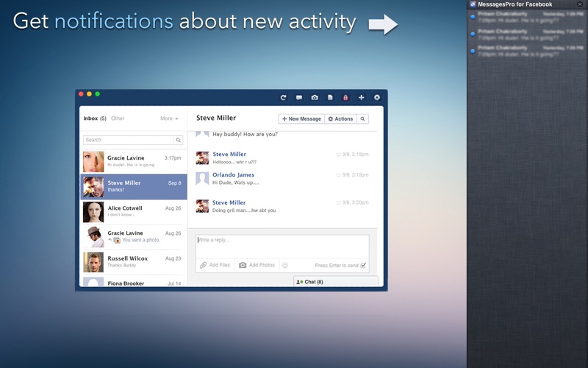Click the Write a reply text field
Viewport: 588px width, 368px height.
(x=282, y=245)
